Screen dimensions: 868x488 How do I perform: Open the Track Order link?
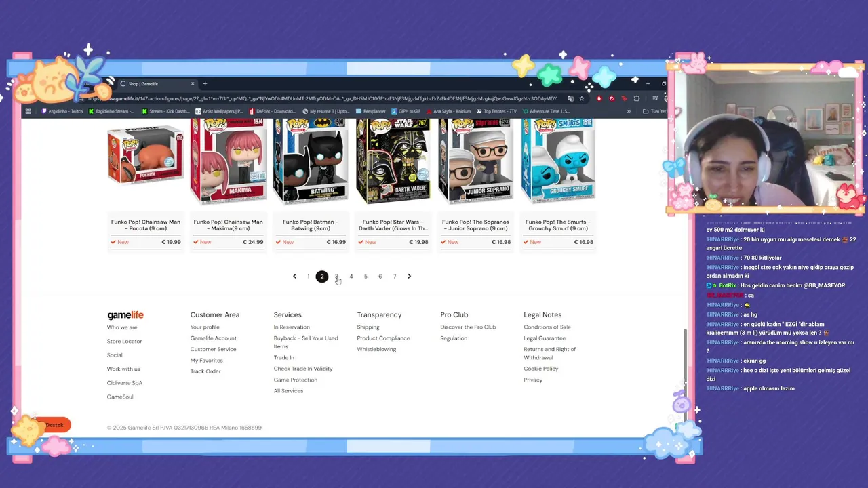[205, 371]
